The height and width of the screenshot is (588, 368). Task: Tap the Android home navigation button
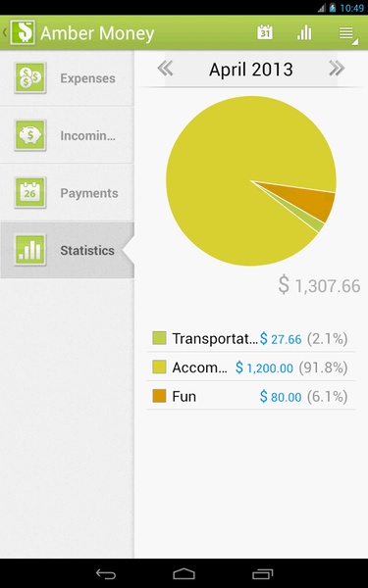tap(184, 573)
